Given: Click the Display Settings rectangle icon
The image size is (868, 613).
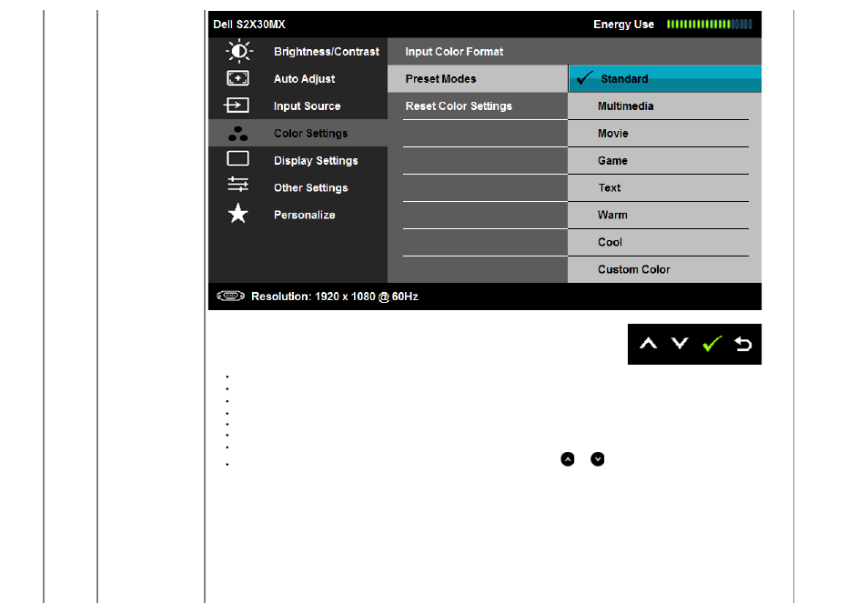Looking at the screenshot, I should pos(238,159).
